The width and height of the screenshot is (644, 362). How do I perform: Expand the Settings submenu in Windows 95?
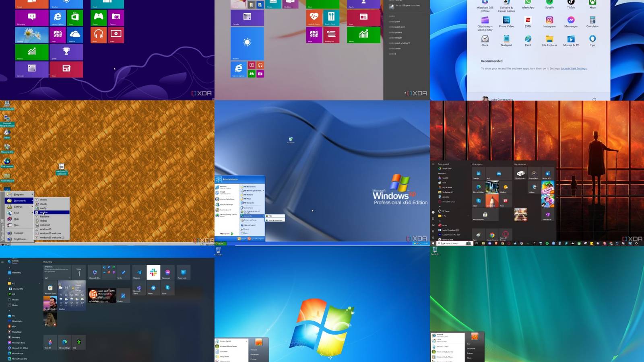click(x=19, y=207)
